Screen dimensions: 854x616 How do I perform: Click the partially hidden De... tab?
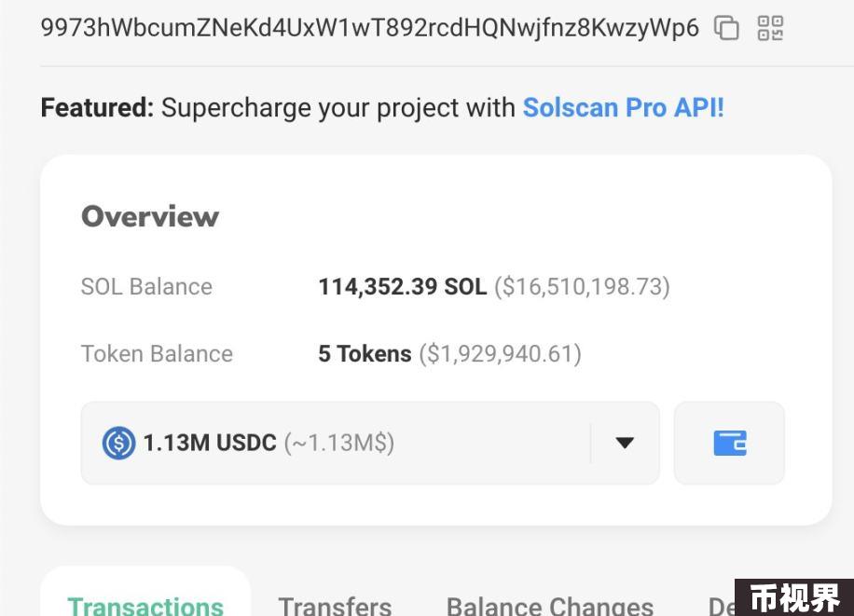pyautogui.click(x=722, y=606)
